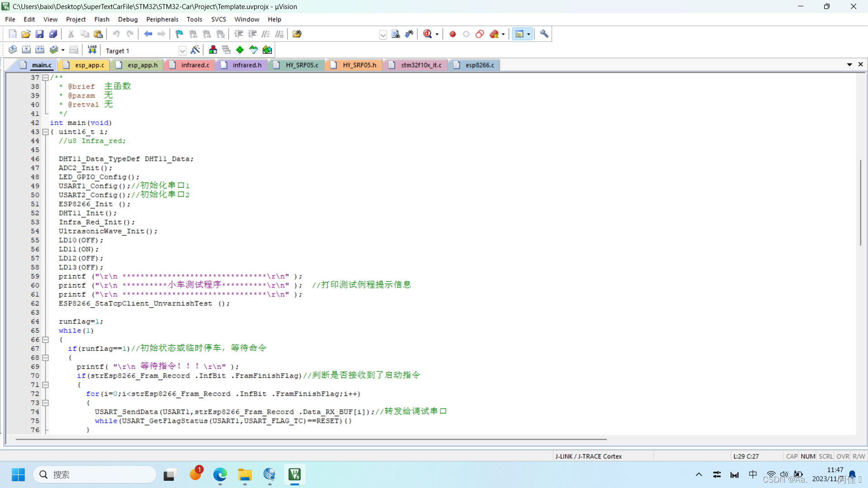This screenshot has height=488, width=868.
Task: Kill all breakpoints in program
Action: tap(495, 34)
